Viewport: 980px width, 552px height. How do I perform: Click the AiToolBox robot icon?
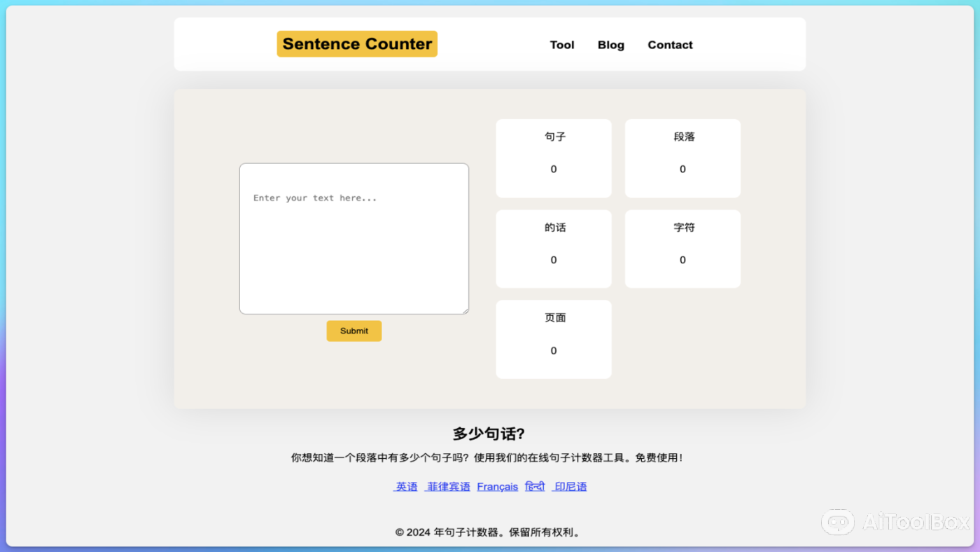[x=838, y=522]
